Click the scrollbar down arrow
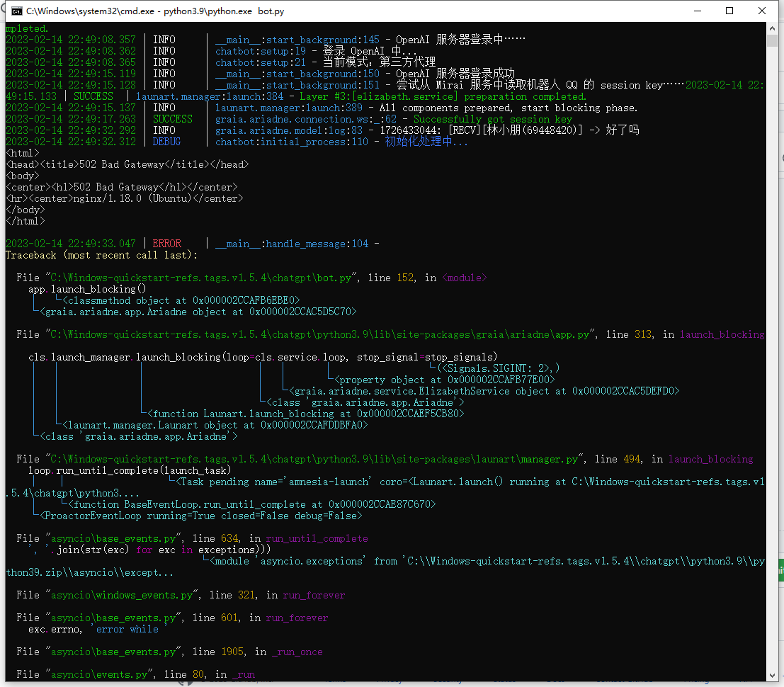Viewport: 784px width, 687px height. (x=772, y=675)
